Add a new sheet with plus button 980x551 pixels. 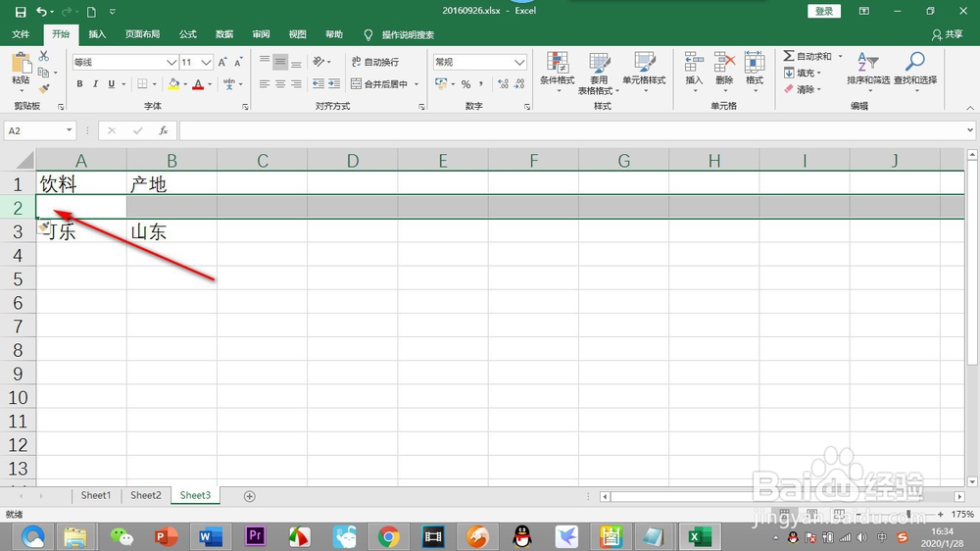[249, 496]
